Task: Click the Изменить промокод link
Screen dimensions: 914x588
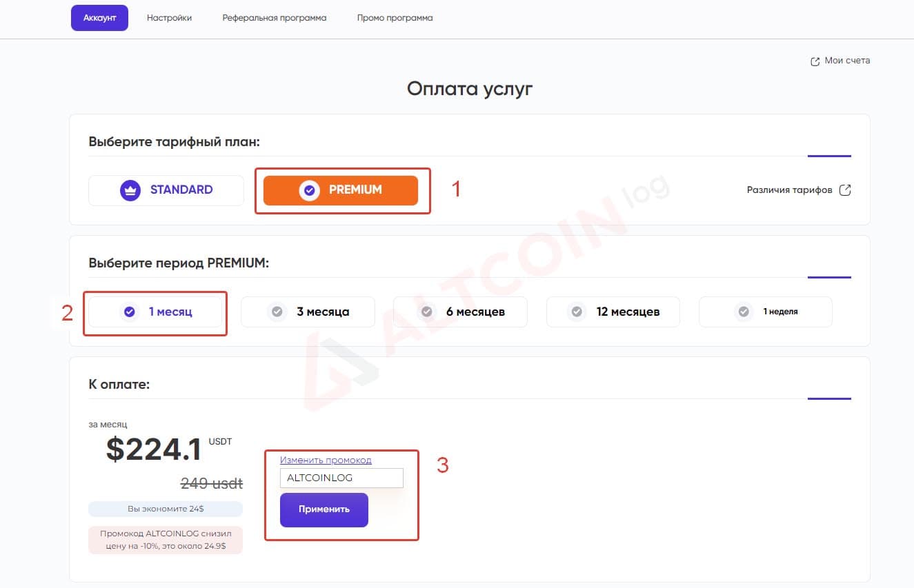Action: click(326, 460)
